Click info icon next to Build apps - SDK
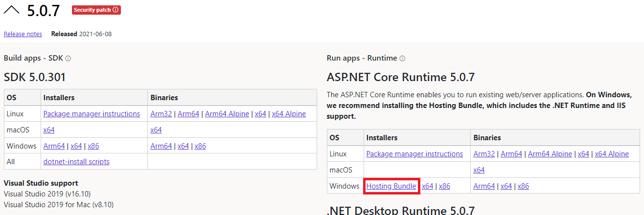 pyautogui.click(x=68, y=58)
